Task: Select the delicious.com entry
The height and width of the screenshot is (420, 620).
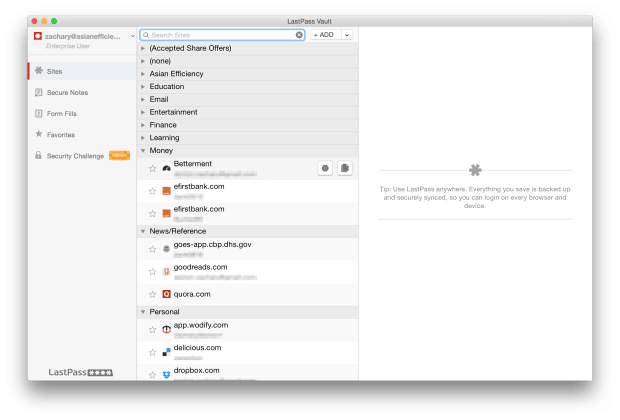Action: click(248, 352)
